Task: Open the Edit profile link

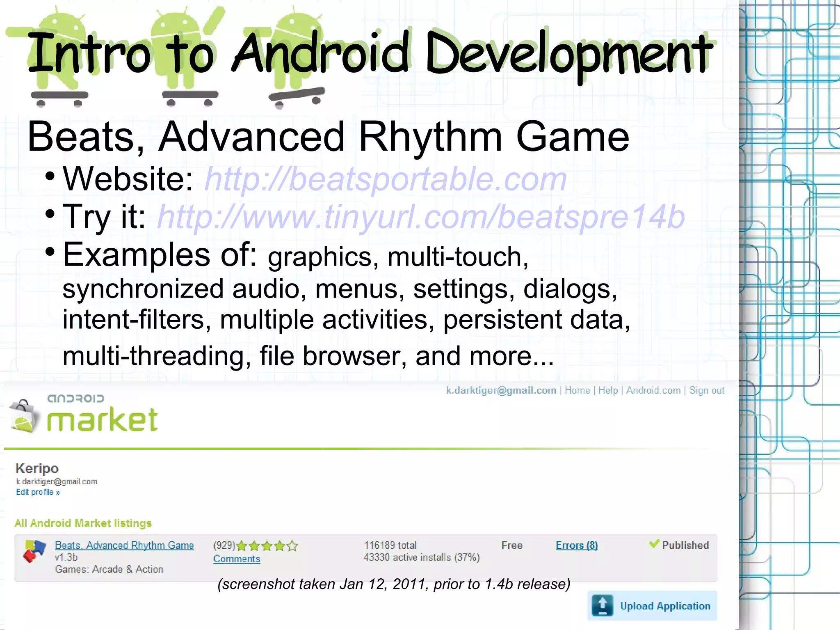Action: click(x=38, y=492)
